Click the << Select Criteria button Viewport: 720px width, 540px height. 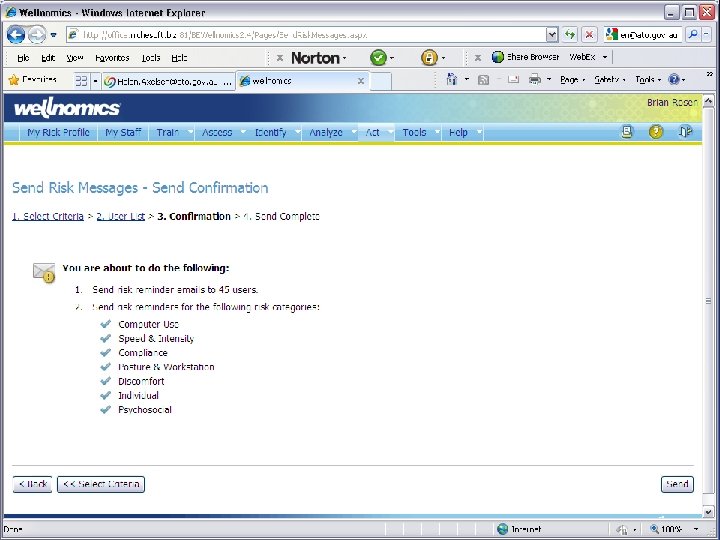[x=101, y=484]
